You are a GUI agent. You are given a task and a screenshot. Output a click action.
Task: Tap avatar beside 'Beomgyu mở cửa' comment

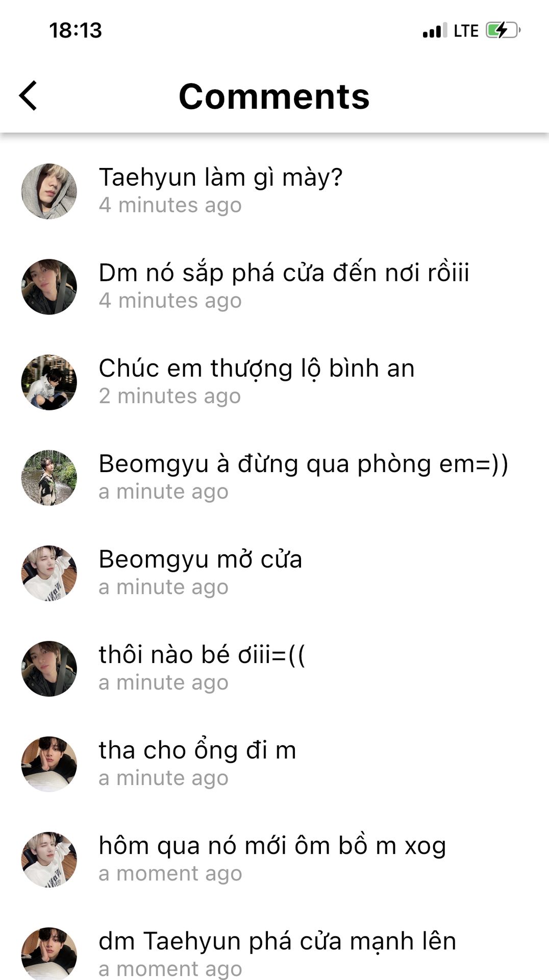49,573
